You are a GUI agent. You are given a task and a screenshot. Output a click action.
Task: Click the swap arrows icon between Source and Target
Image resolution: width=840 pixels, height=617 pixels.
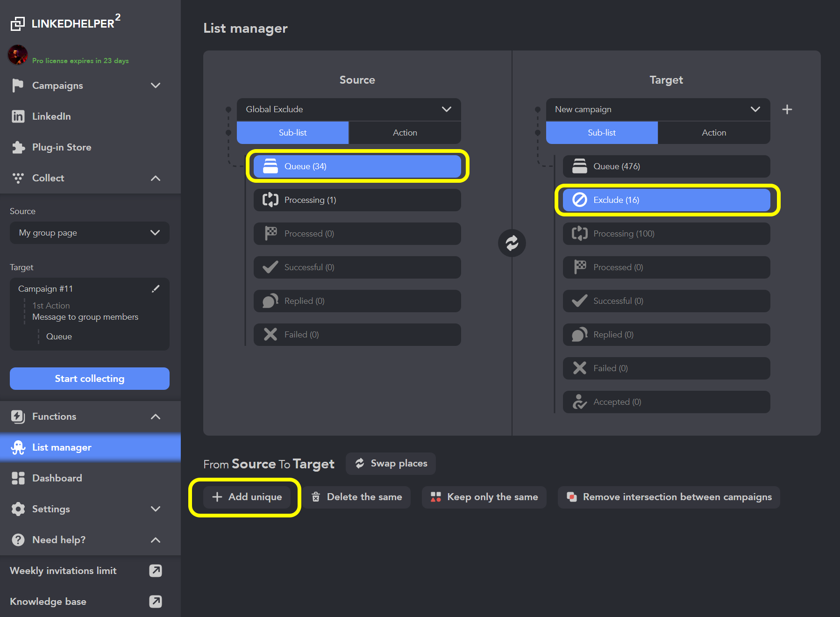(x=512, y=243)
